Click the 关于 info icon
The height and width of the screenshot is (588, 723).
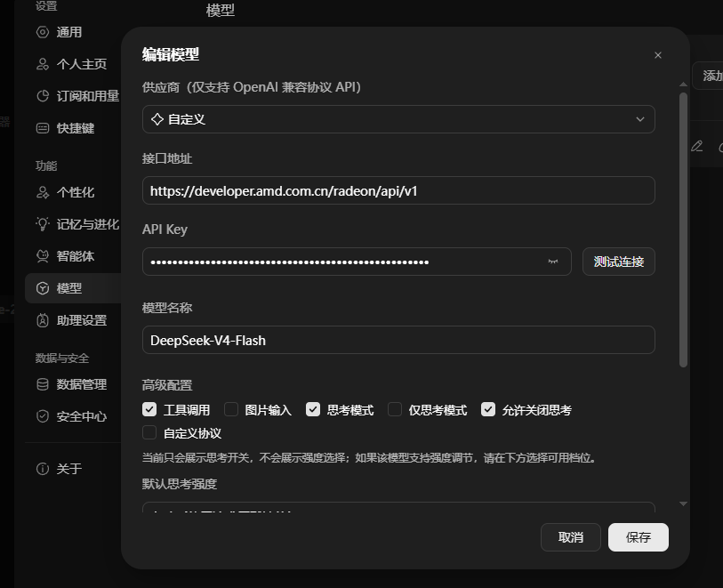[x=43, y=469]
